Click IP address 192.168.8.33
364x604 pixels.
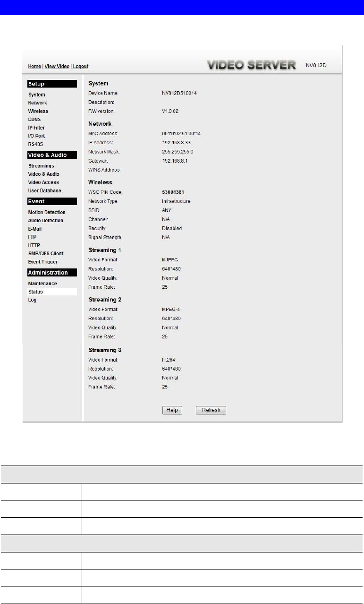(x=176, y=142)
